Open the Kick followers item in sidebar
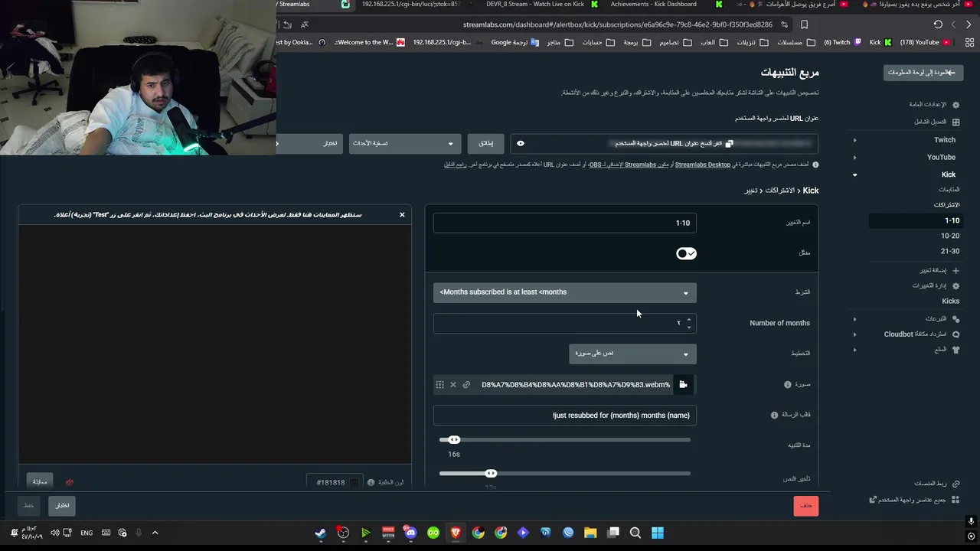This screenshot has width=980, height=551. (x=949, y=190)
